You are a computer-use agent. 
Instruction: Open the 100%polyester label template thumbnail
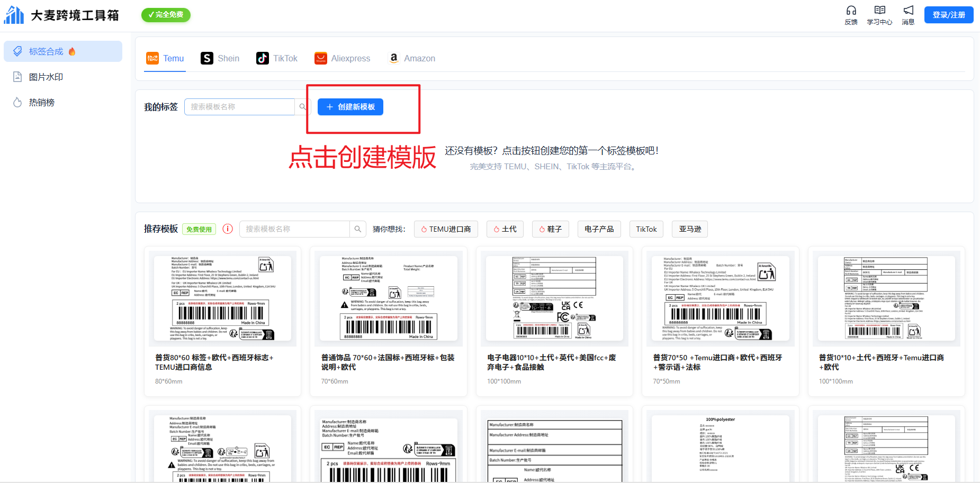(721, 446)
